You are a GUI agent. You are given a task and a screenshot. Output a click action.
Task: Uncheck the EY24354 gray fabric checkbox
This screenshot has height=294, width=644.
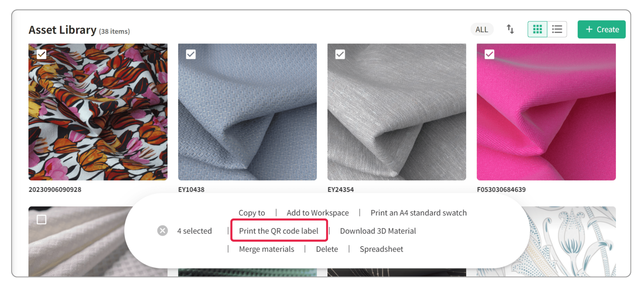340,54
